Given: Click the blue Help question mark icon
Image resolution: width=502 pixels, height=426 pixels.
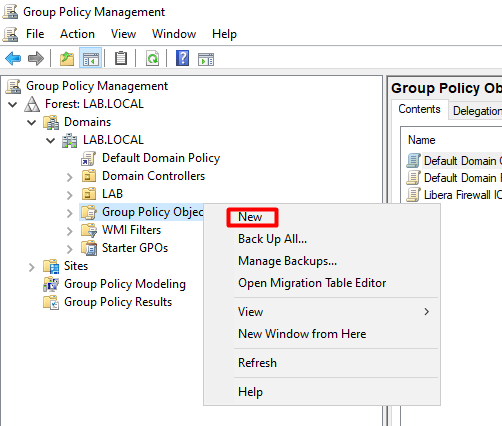Looking at the screenshot, I should pyautogui.click(x=182, y=59).
